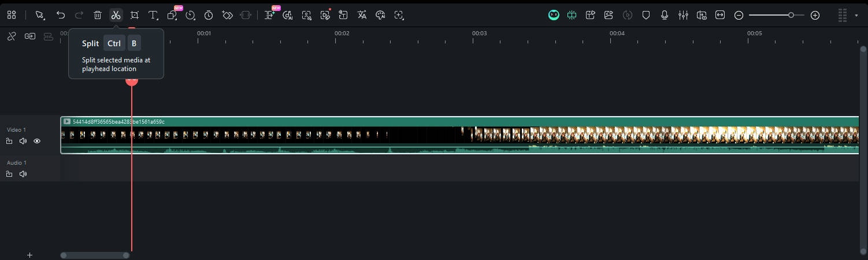This screenshot has width=868, height=260.
Task: Zoom in timeline with plus button
Action: coord(815,16)
